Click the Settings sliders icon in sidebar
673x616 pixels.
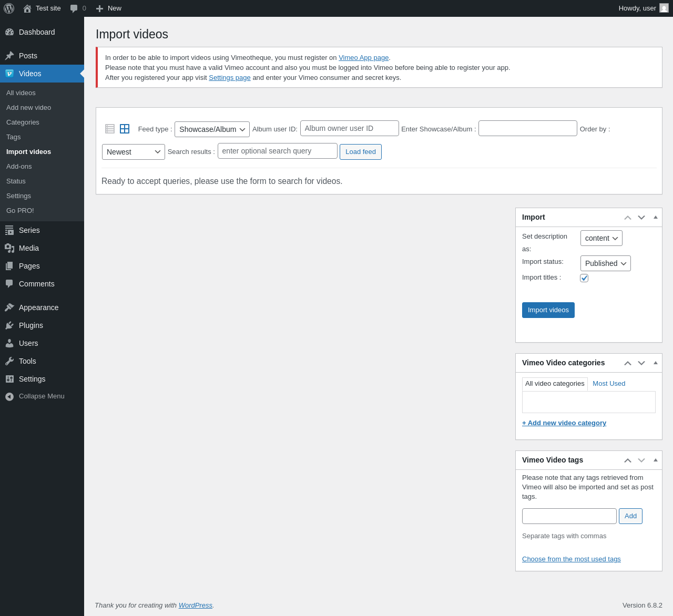pos(9,379)
